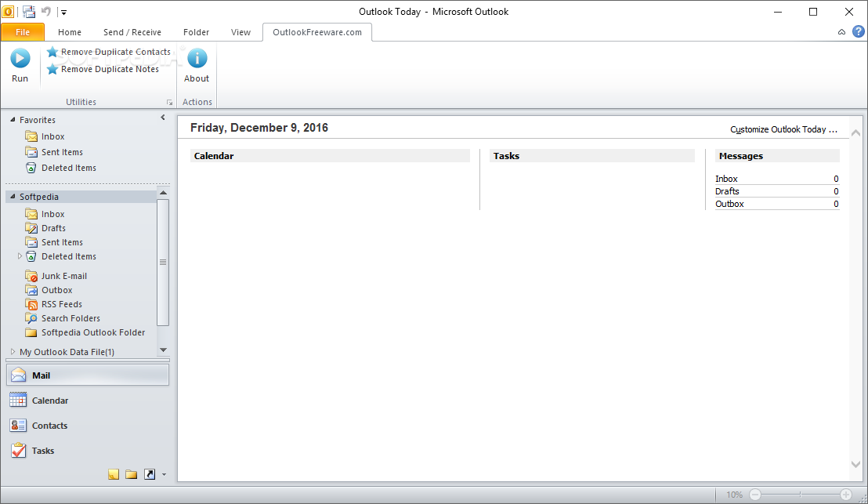This screenshot has height=504, width=868.
Task: Open the About info button
Action: 197,65
